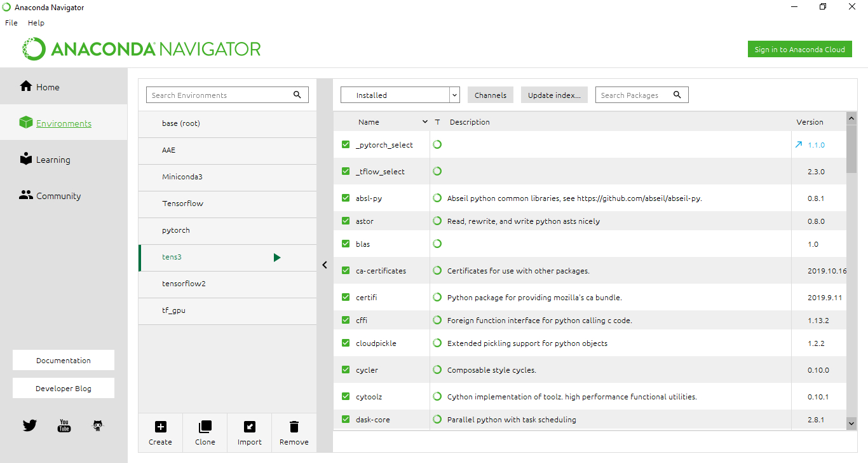Click the Name column sort arrow

pyautogui.click(x=425, y=122)
